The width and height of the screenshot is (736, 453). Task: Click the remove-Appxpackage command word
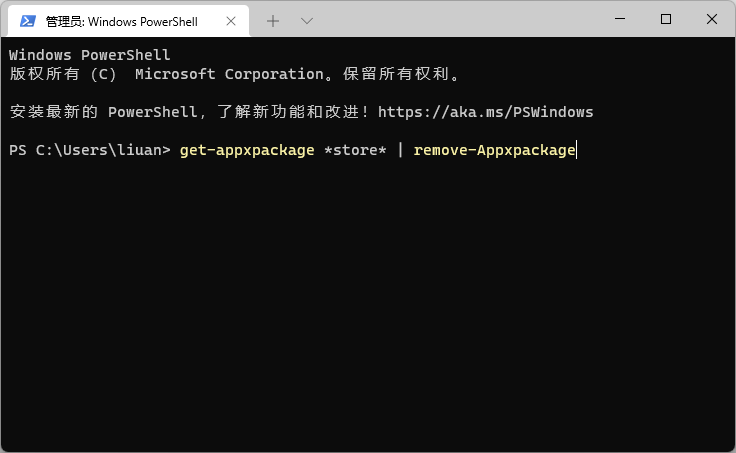[x=494, y=150]
